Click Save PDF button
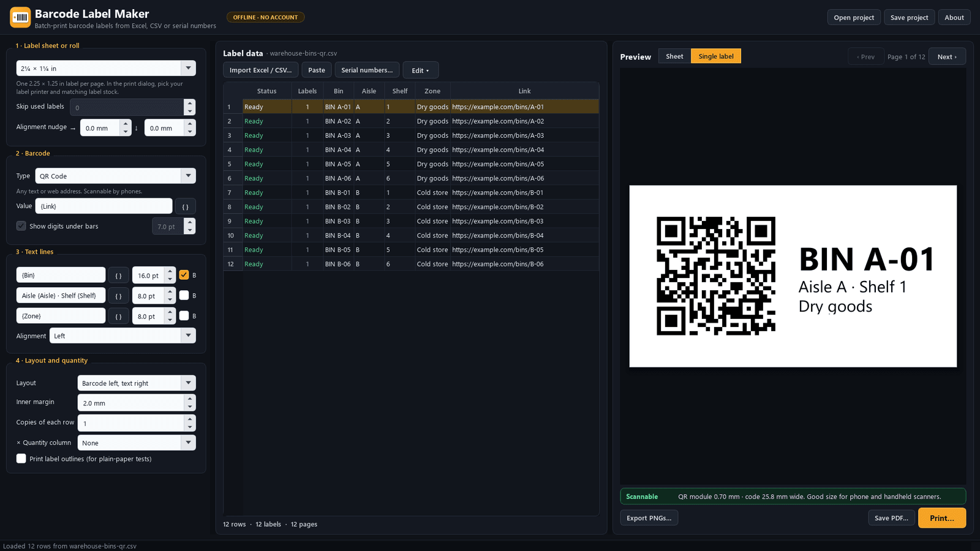 coord(891,518)
